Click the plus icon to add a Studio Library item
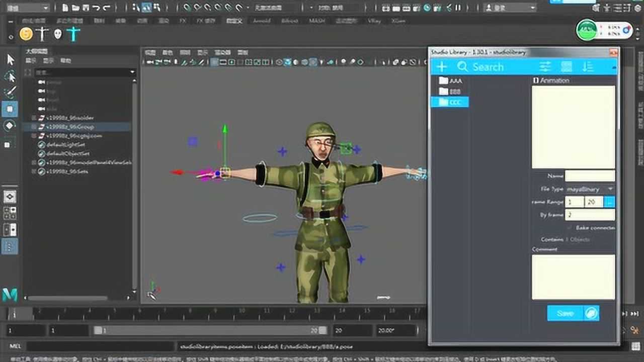This screenshot has height=362, width=644. 442,66
